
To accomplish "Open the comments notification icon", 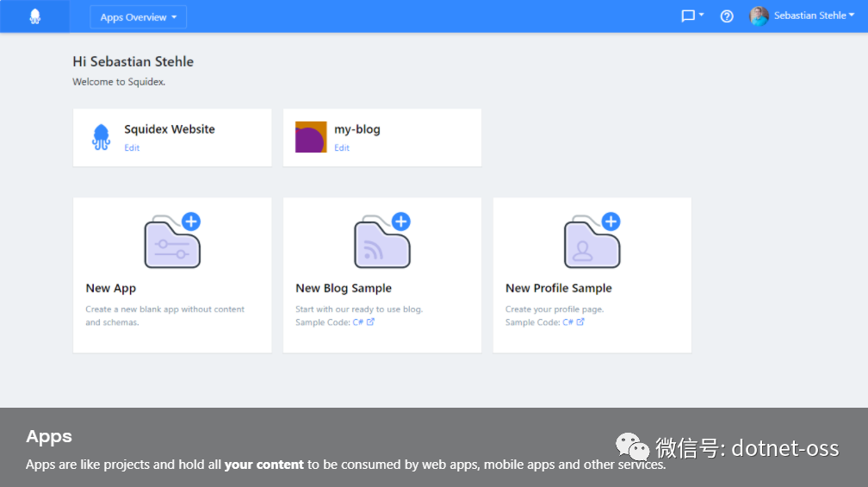I will (692, 16).
